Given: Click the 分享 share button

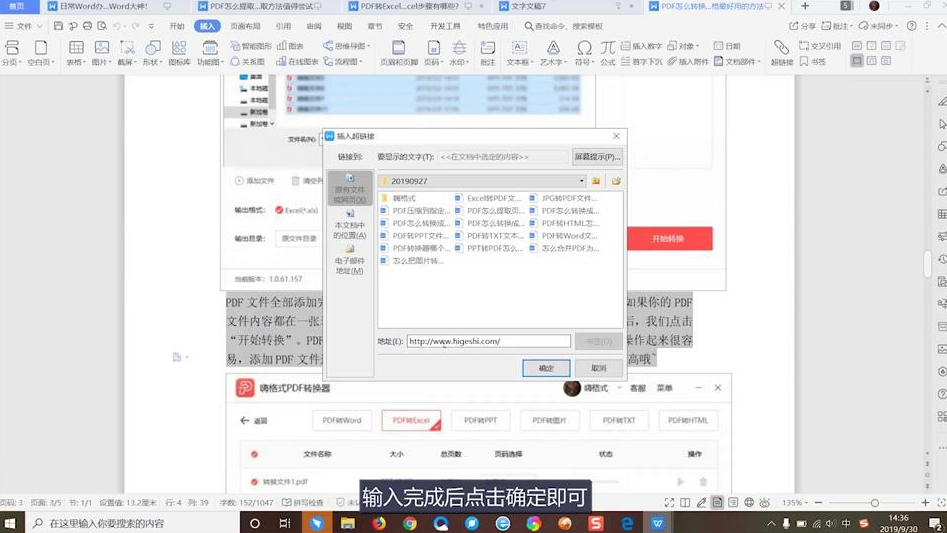Looking at the screenshot, I should 803,26.
